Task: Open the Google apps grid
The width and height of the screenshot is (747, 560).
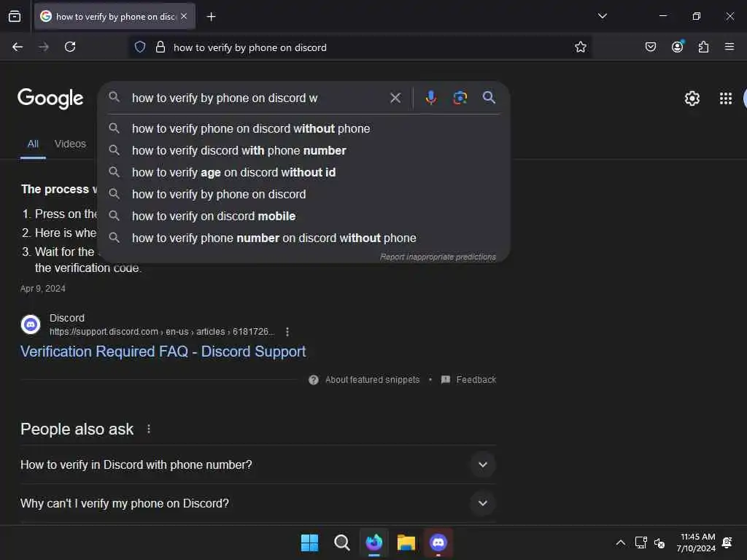Action: click(x=726, y=98)
